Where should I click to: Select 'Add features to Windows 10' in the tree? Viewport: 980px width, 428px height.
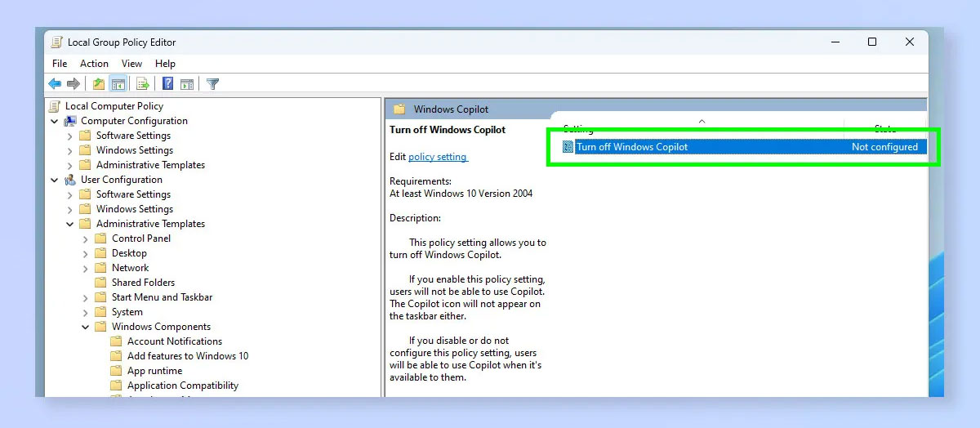[188, 356]
